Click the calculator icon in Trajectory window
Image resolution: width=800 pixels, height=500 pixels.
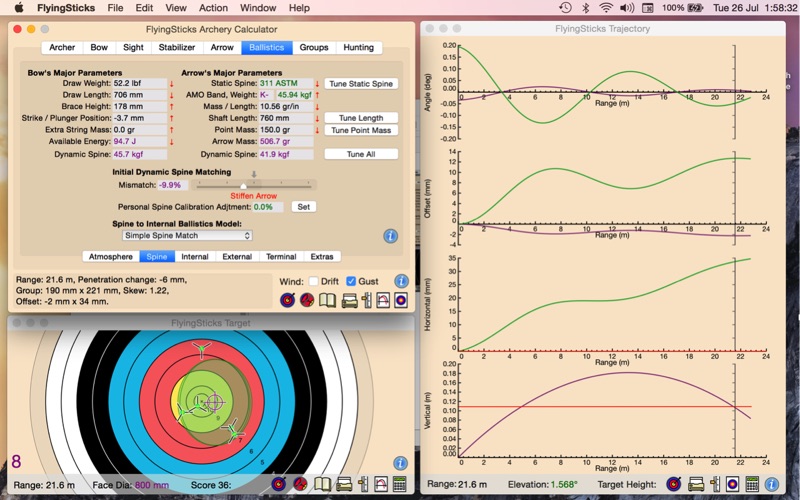coord(752,484)
